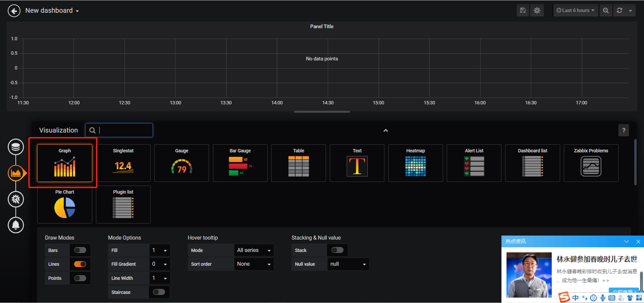Open dashboard settings gear icon
The width and height of the screenshot is (644, 303).
pyautogui.click(x=537, y=10)
